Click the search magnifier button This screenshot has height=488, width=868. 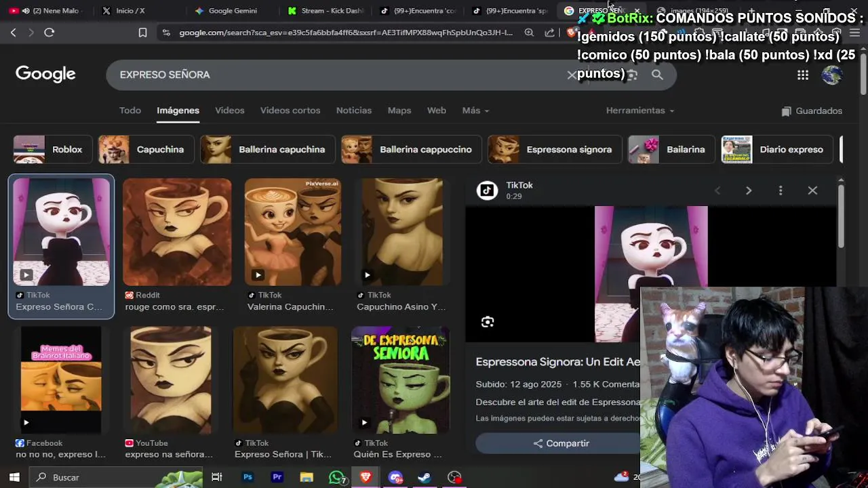tap(657, 75)
